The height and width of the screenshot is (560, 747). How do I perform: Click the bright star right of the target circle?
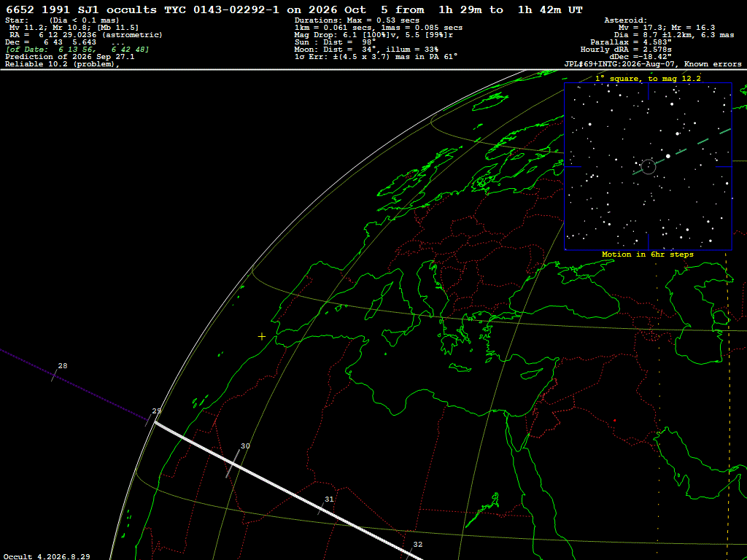pos(668,156)
